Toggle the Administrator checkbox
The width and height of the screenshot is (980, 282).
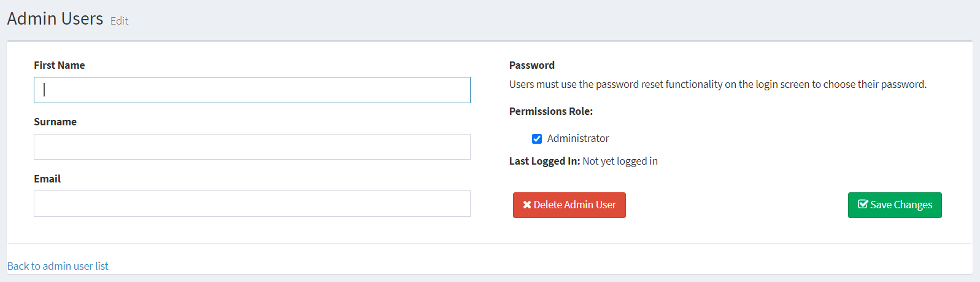click(537, 139)
